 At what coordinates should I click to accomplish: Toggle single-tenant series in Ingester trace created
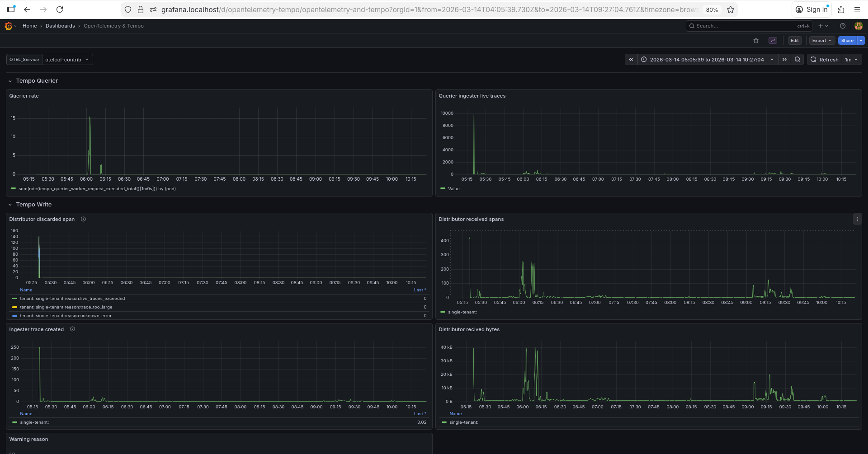point(34,422)
